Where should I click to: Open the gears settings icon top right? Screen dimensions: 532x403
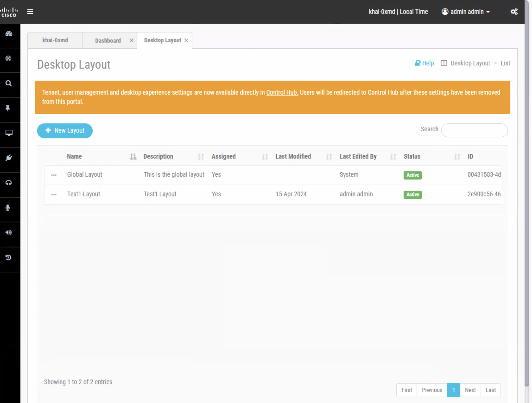click(x=514, y=11)
